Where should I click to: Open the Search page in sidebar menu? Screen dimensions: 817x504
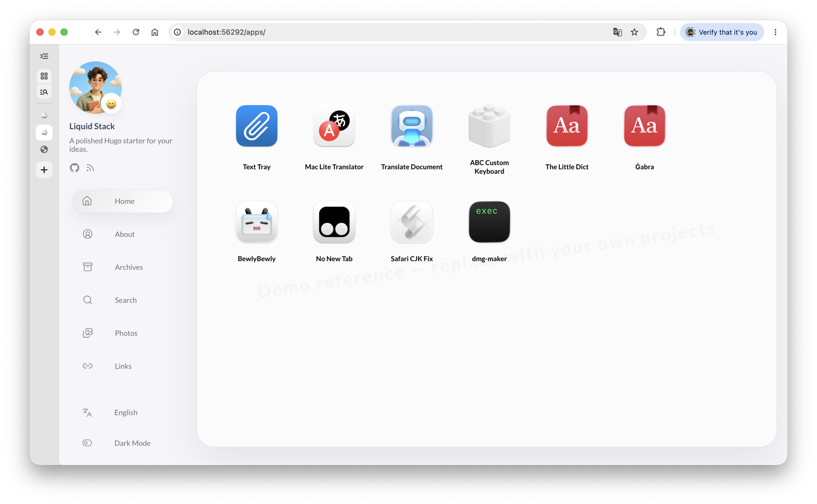(x=123, y=300)
